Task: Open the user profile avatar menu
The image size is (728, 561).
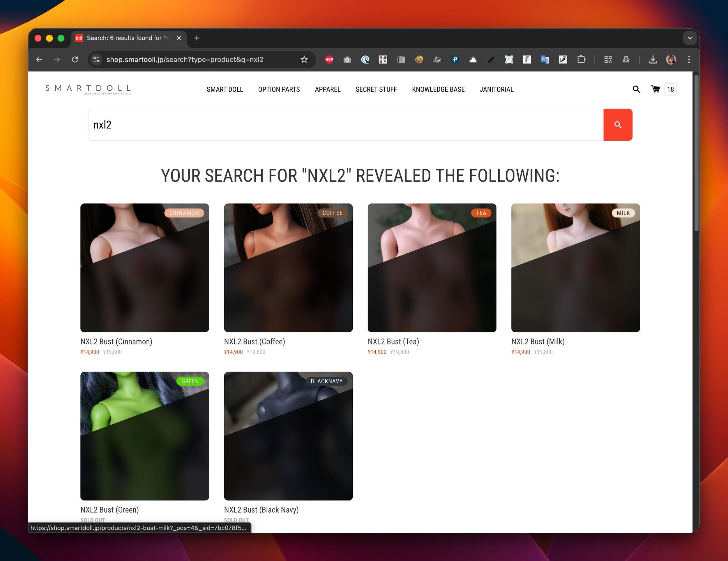Action: click(x=671, y=59)
